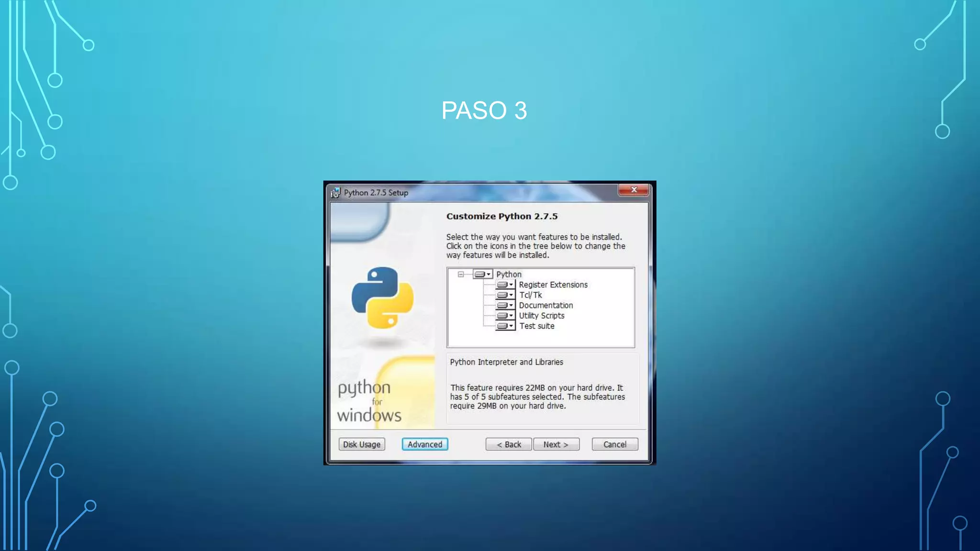Click the PASO 3 slide title
Image resolution: width=980 pixels, height=551 pixels.
click(x=484, y=110)
